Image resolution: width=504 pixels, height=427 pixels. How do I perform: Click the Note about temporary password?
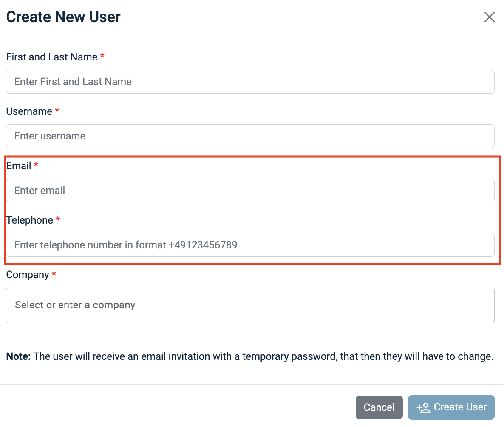249,356
